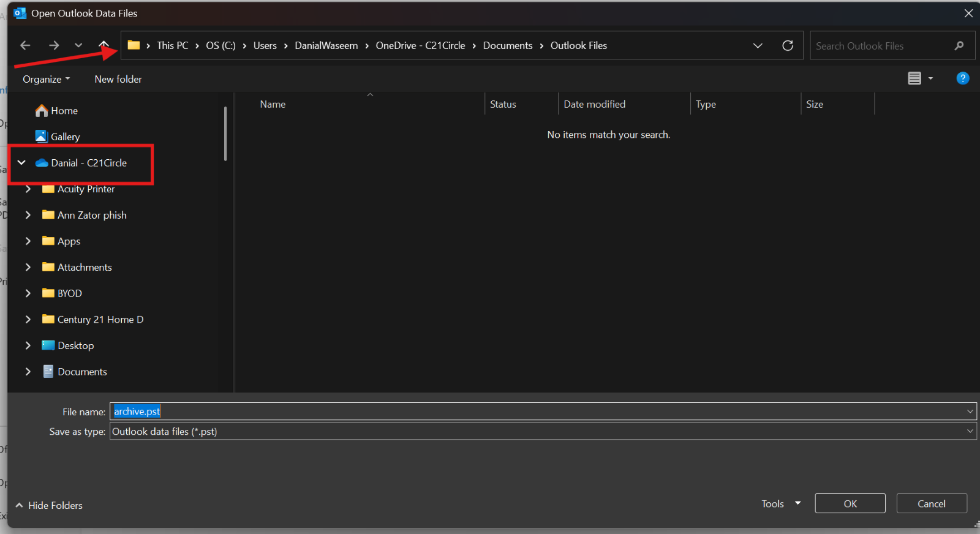
Task: Expand the Ann Zator phish folder
Action: [28, 215]
